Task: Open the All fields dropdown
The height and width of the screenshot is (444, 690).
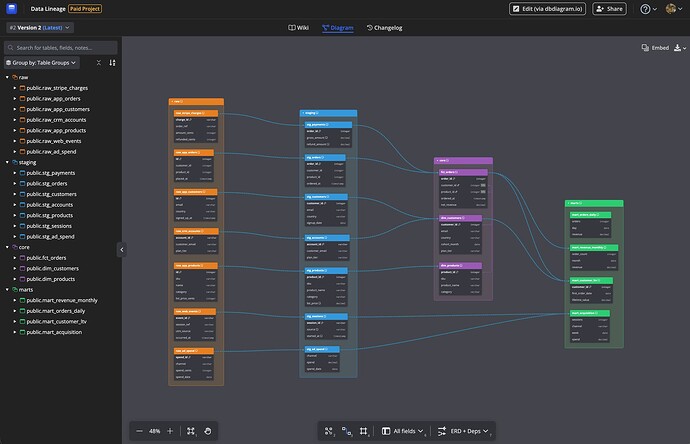Action: [x=403, y=431]
